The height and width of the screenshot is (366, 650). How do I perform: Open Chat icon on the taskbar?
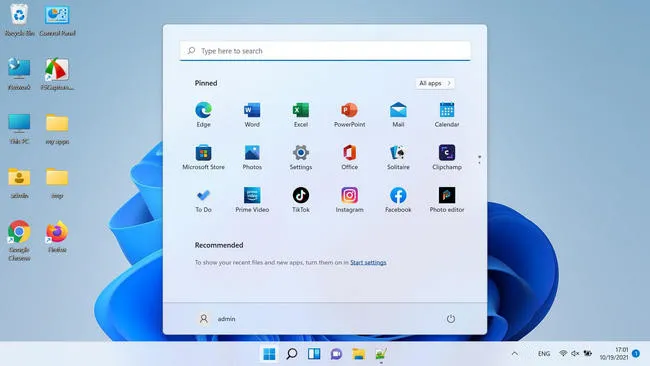point(336,354)
